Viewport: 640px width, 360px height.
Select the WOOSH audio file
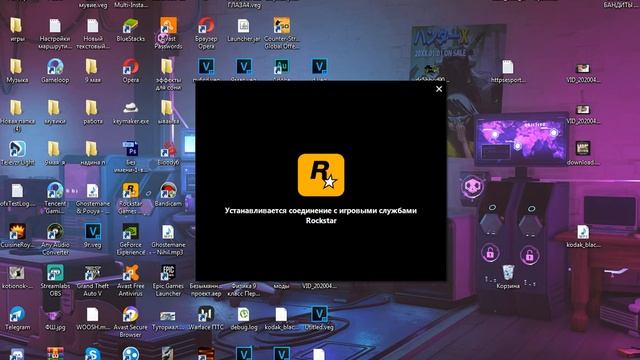(93, 318)
